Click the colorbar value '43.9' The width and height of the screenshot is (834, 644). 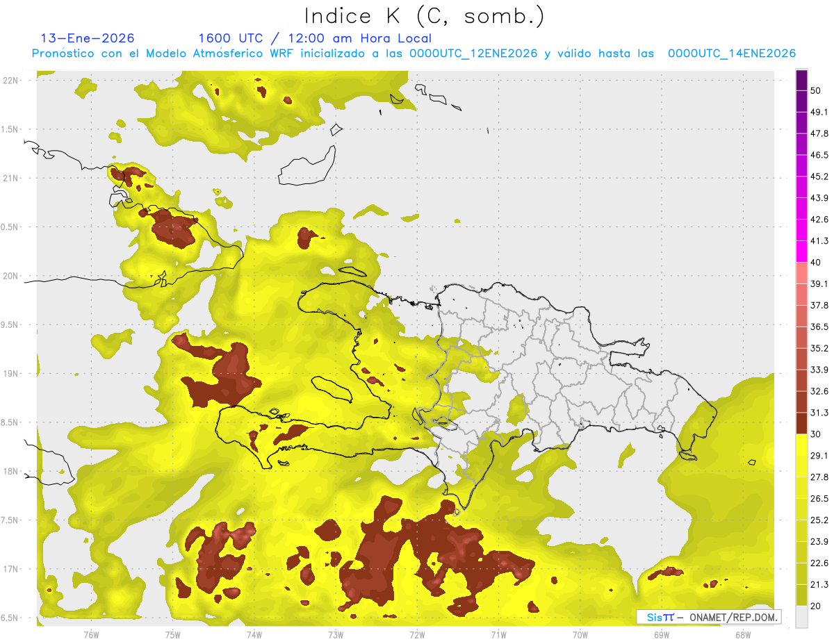(x=819, y=198)
